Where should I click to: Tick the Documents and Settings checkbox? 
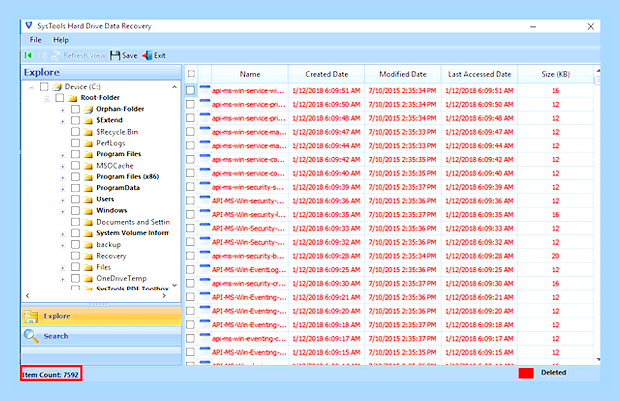pyautogui.click(x=75, y=222)
